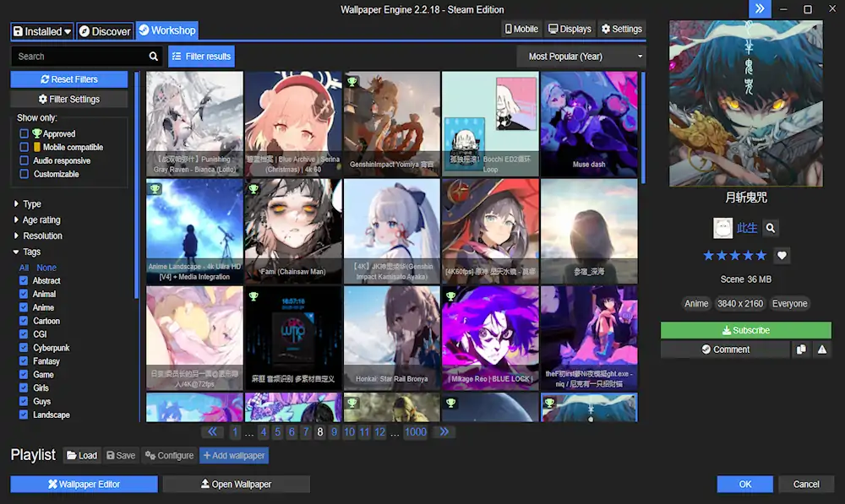Expand the Age rating filter section
The width and height of the screenshot is (845, 504).
(x=36, y=219)
